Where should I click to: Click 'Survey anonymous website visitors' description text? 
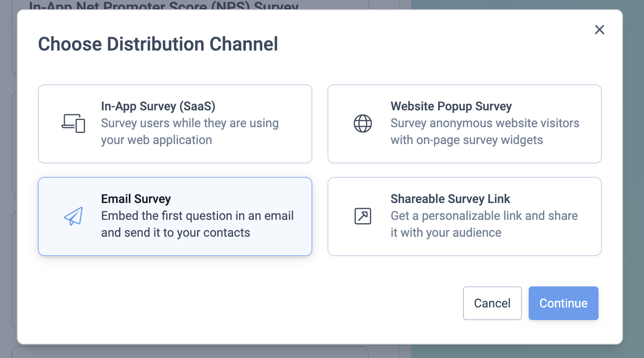(x=484, y=123)
